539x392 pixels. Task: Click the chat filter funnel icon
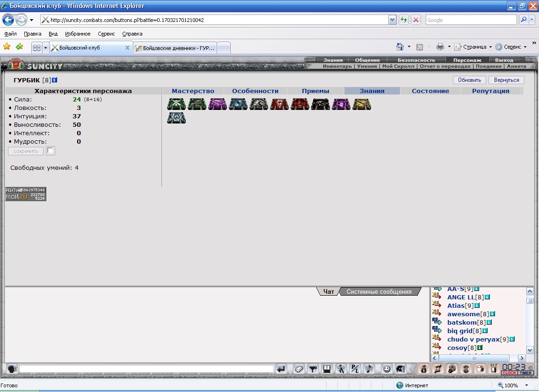[313, 369]
